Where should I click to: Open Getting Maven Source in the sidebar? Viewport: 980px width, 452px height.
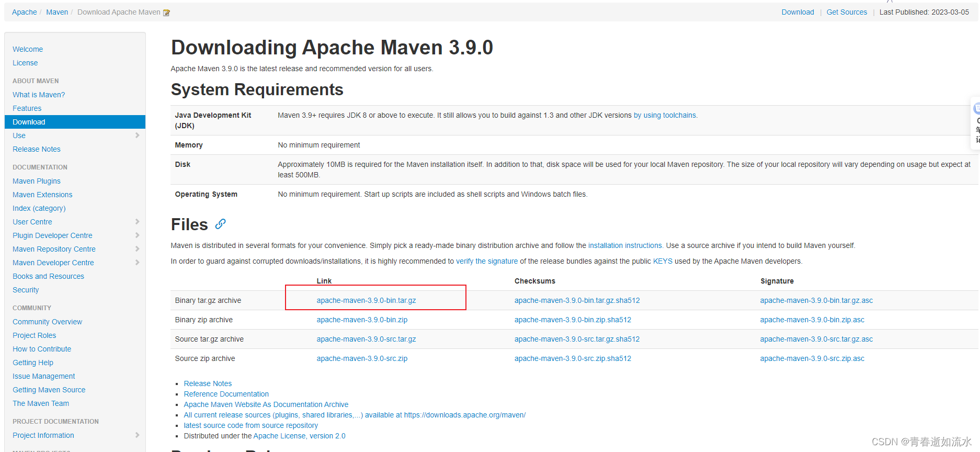(x=49, y=390)
